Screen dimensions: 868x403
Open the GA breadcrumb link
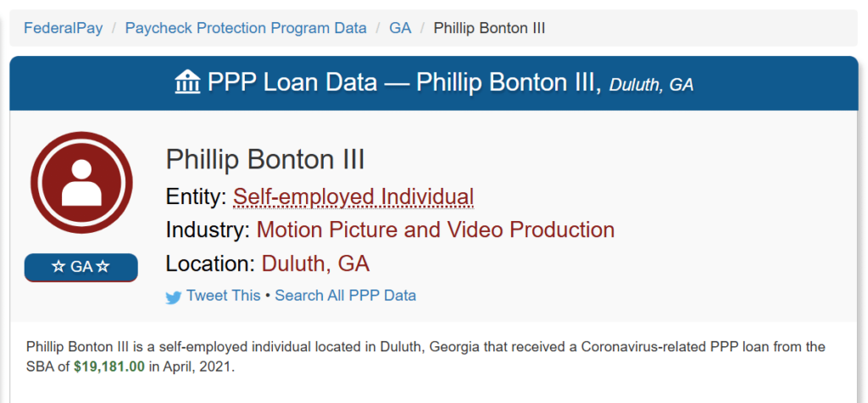(x=400, y=28)
